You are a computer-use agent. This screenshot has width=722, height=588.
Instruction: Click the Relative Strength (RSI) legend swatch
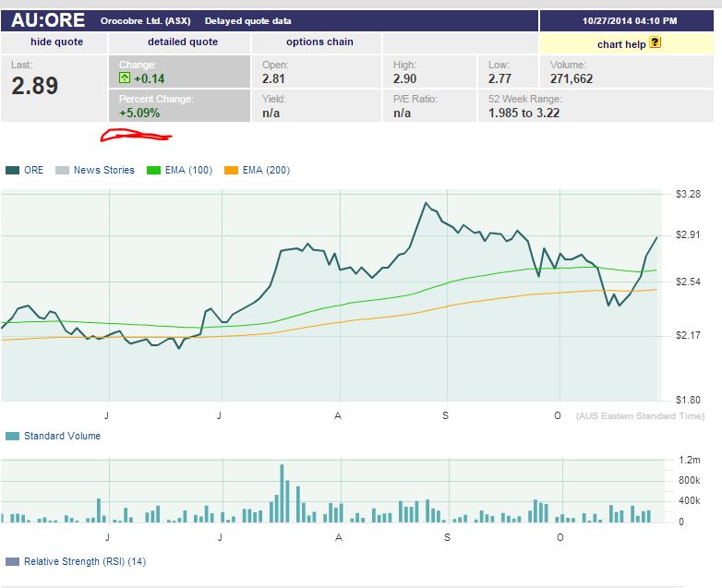[x=12, y=561]
